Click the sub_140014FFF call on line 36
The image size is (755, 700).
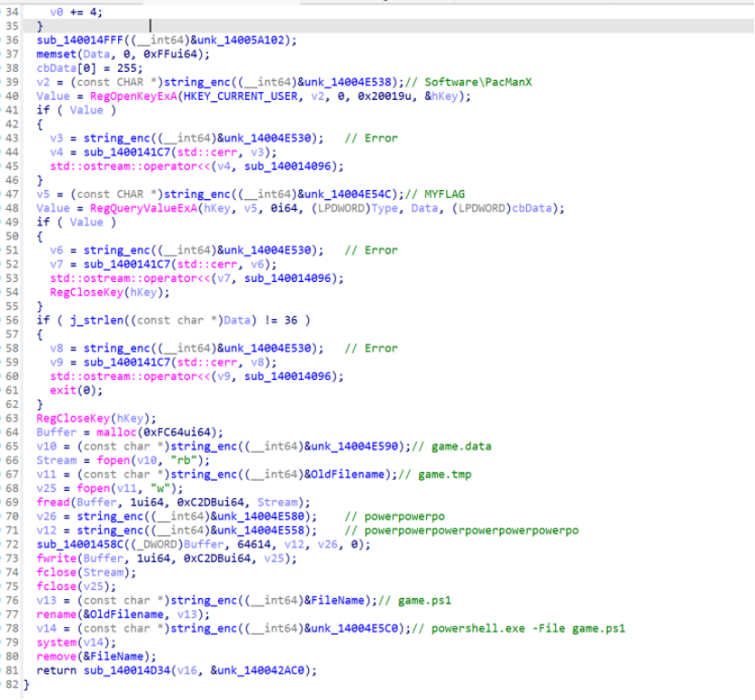[80, 40]
